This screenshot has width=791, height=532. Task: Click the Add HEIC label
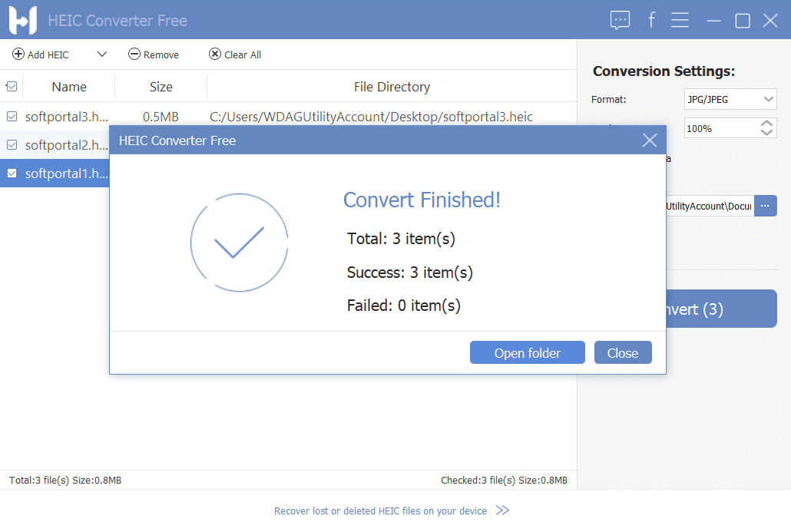48,55
